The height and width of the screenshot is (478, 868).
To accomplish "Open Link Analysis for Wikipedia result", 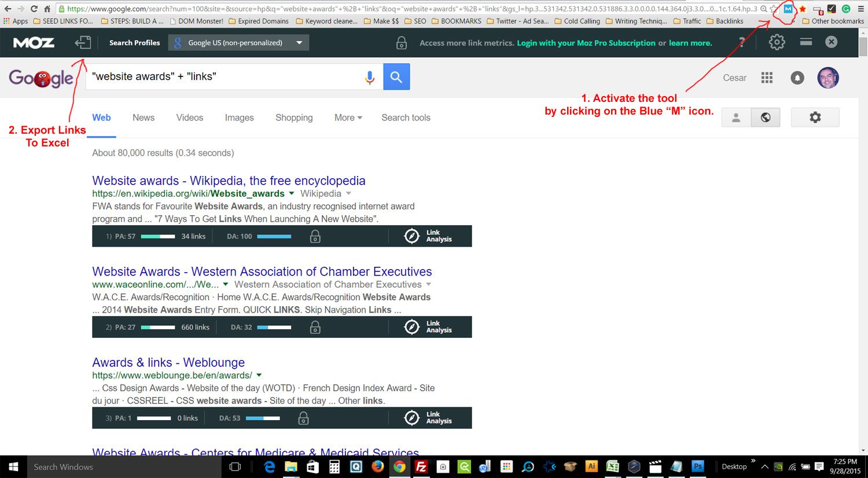I will [x=428, y=236].
